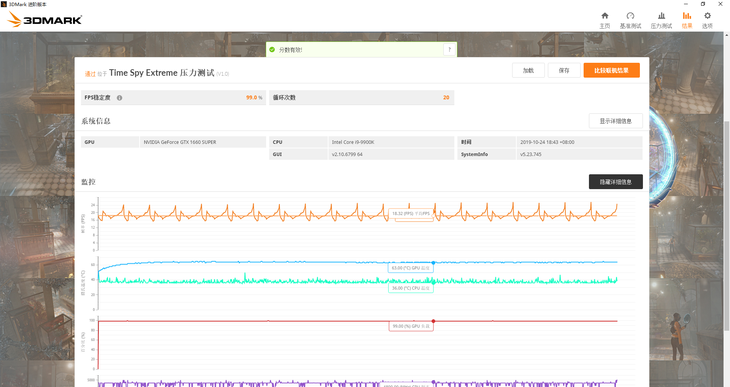This screenshot has height=387, width=730.
Task: Click the loop count value 20
Action: click(x=446, y=97)
